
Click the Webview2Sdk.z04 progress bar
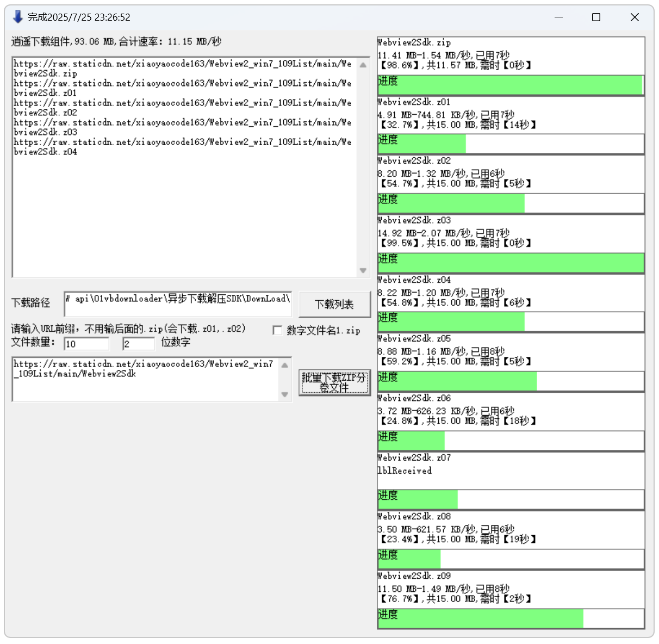pos(511,322)
